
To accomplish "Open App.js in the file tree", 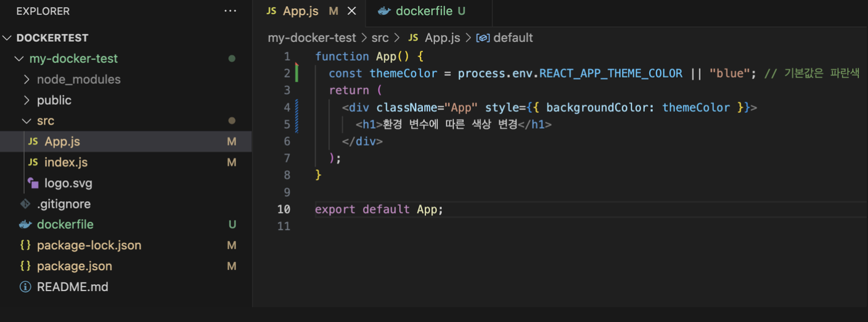I will 126,141.
